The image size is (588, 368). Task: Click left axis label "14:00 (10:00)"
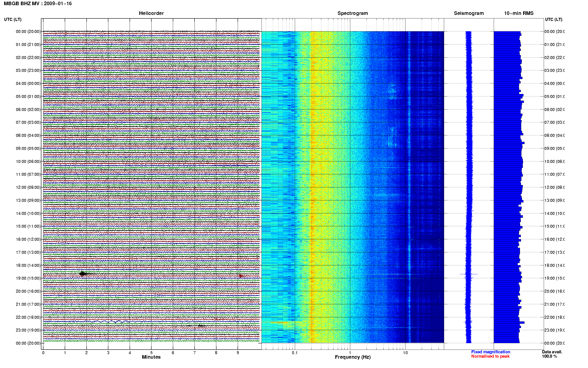tap(28, 213)
